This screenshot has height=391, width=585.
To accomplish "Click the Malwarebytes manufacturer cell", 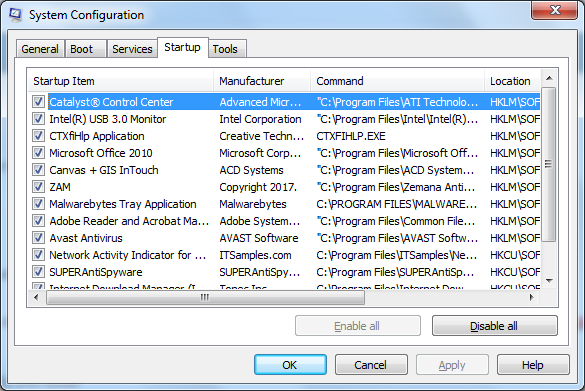I will point(253,204).
